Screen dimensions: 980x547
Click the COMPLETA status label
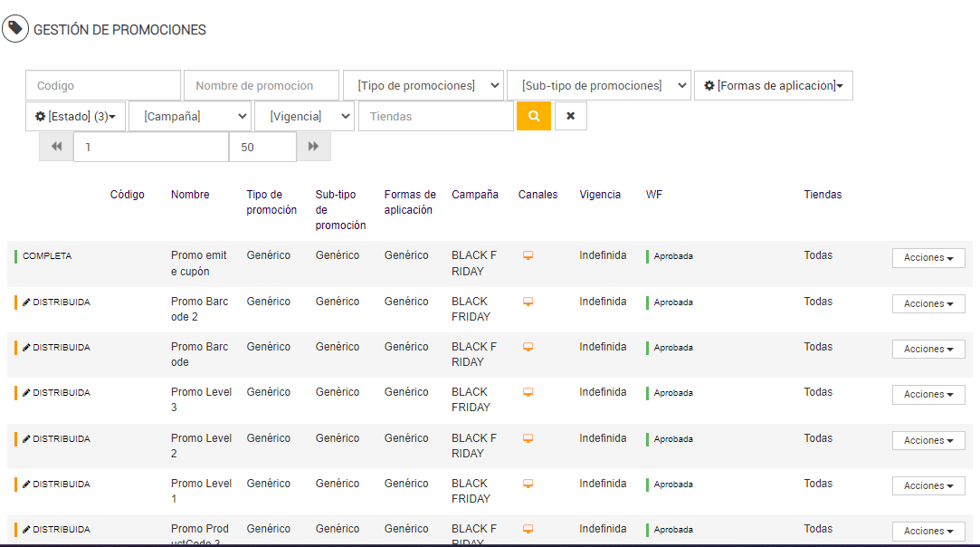47,256
